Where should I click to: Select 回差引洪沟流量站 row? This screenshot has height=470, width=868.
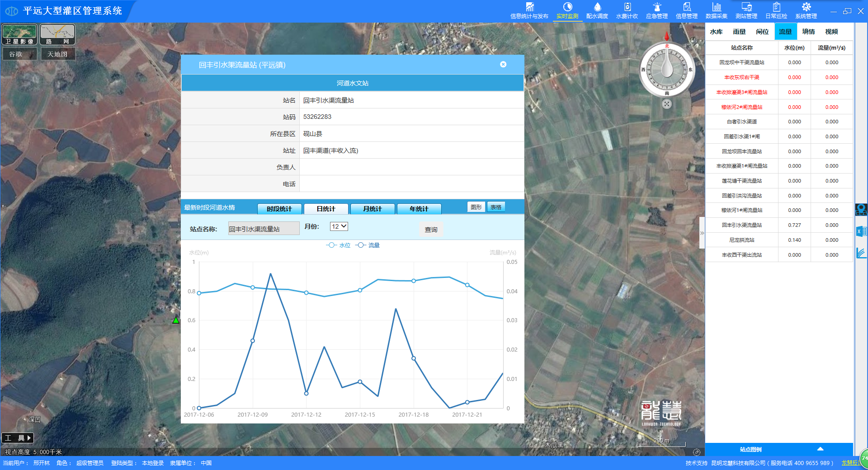[x=779, y=196]
